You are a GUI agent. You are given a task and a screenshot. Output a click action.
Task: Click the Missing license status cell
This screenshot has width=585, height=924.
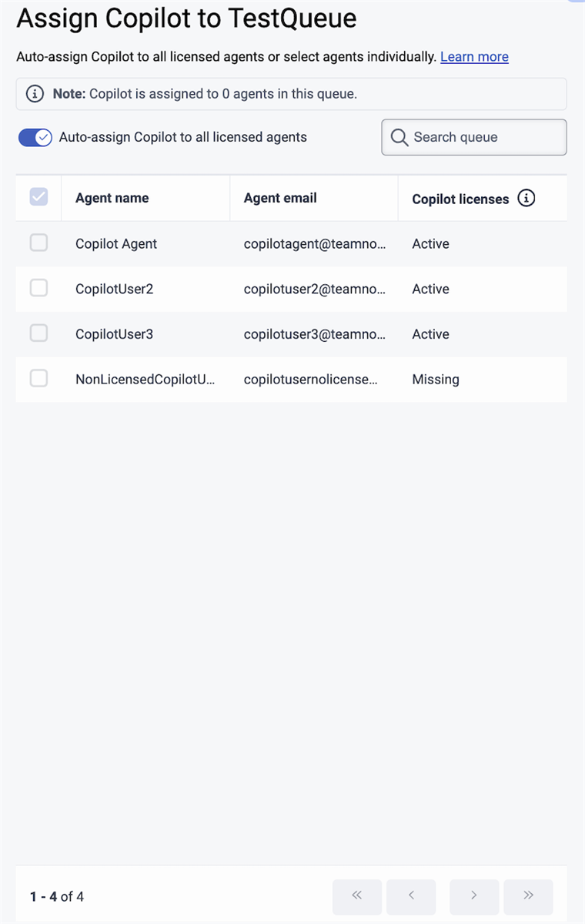coord(436,380)
